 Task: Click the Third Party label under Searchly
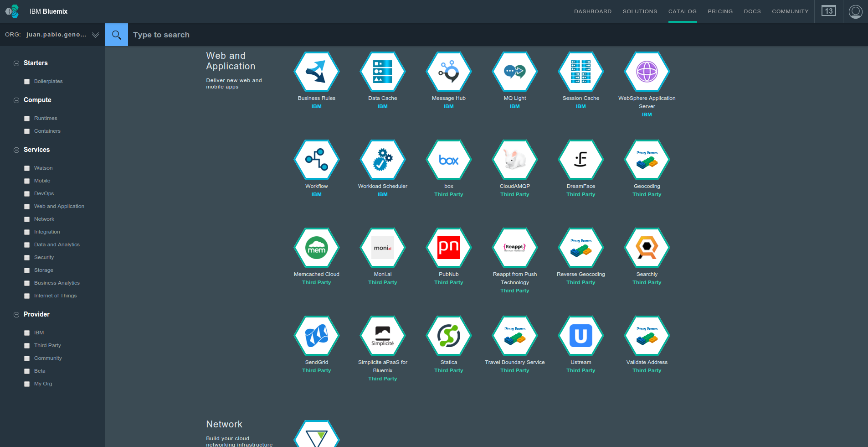(647, 282)
